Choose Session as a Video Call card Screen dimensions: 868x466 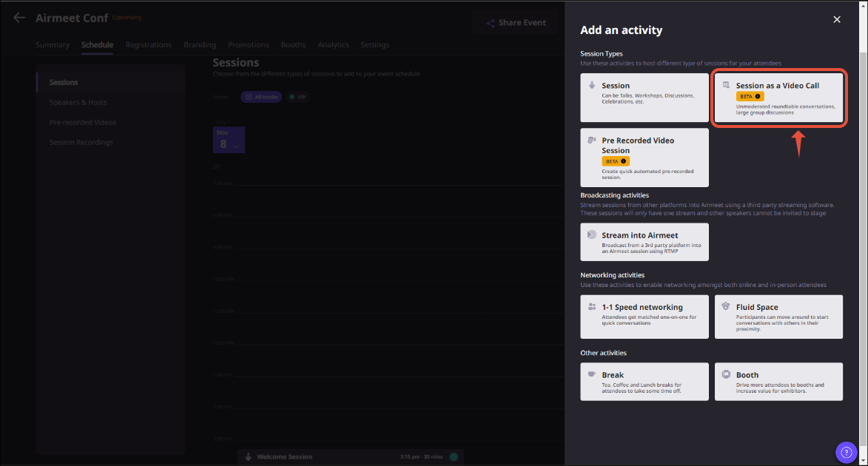[778, 98]
